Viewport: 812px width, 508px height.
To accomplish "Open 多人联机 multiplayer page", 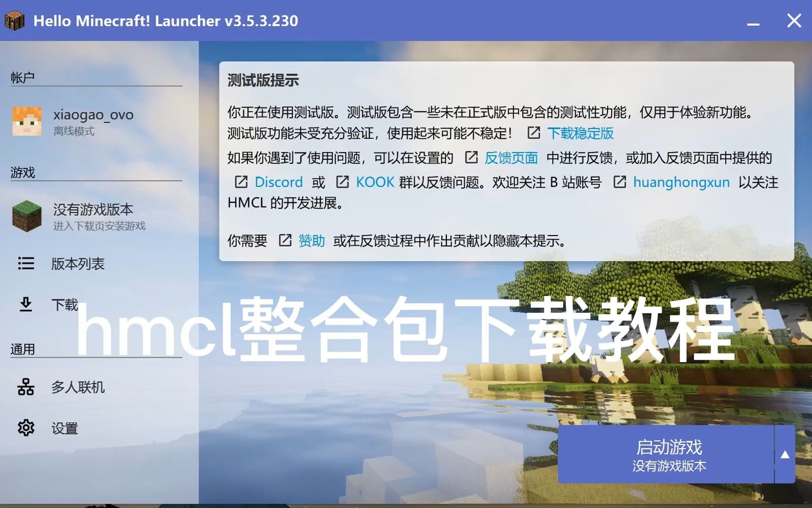I will 96,387.
